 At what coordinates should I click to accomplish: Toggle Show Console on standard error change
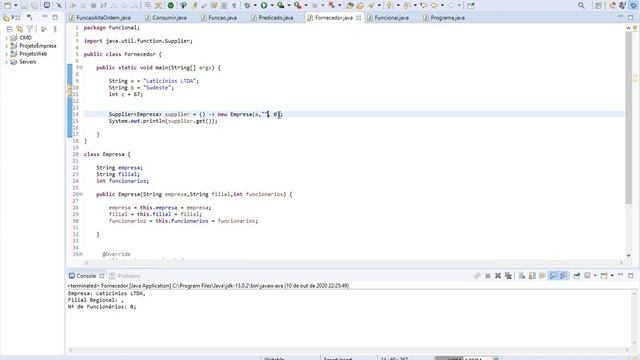tap(563, 276)
